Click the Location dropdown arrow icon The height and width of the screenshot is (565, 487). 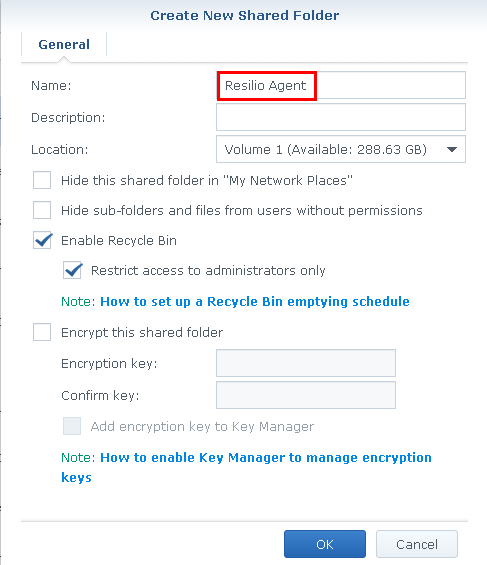click(x=452, y=149)
